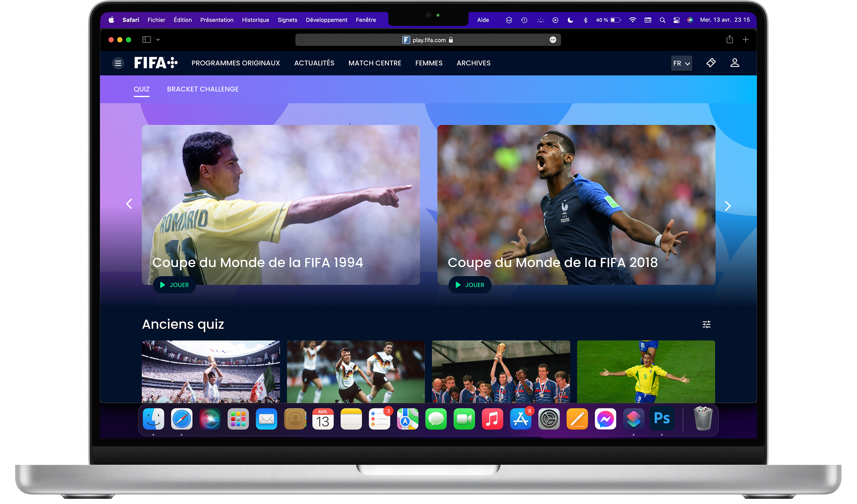Screen dimensions: 857x504
Task: Open PROGRAMMES ORIGINAUX navigation item
Action: click(x=236, y=63)
